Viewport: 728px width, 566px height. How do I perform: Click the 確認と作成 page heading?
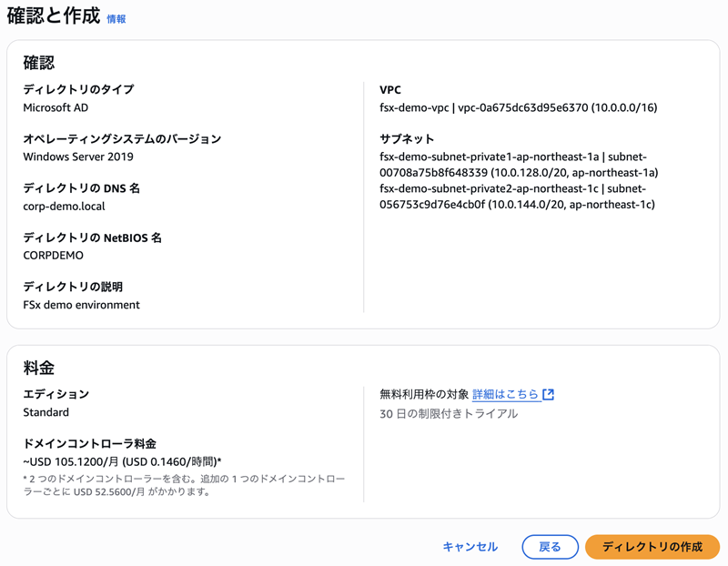53,16
